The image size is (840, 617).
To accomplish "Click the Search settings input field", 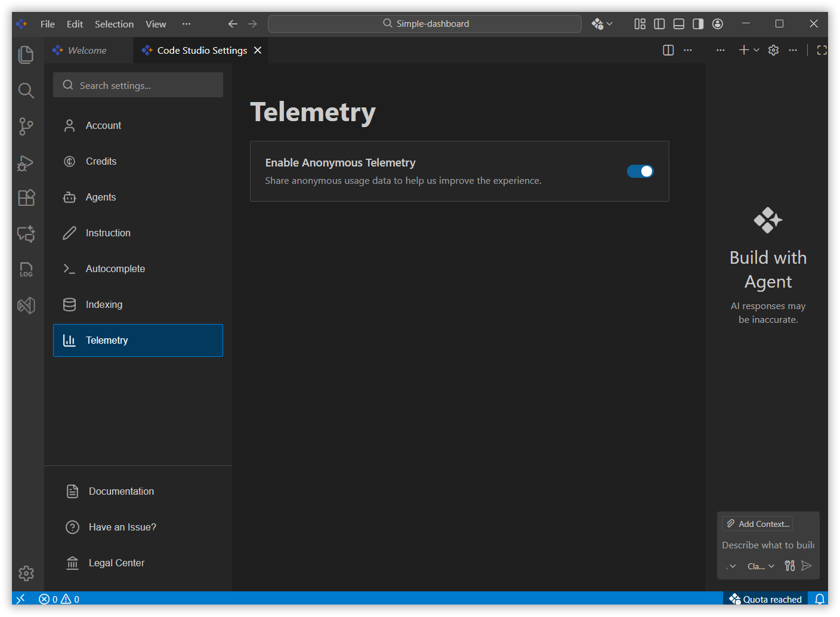I will pos(138,85).
